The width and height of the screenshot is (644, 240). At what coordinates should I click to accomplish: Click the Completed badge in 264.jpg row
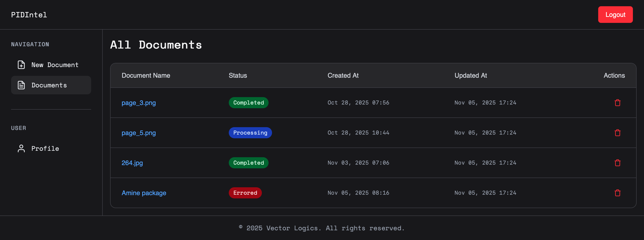point(248,163)
